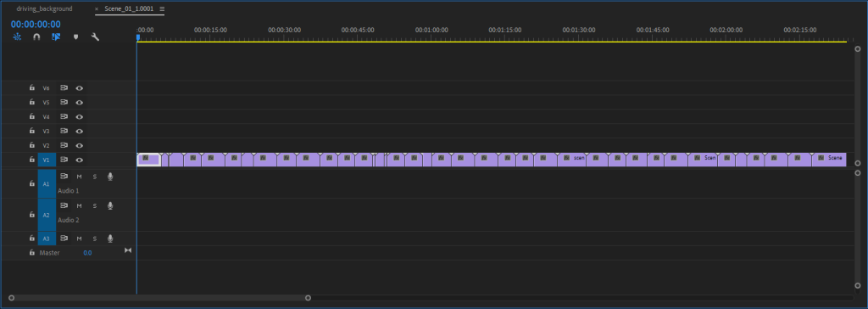Toggle the Linked Selection icon
868x309 pixels.
point(56,37)
